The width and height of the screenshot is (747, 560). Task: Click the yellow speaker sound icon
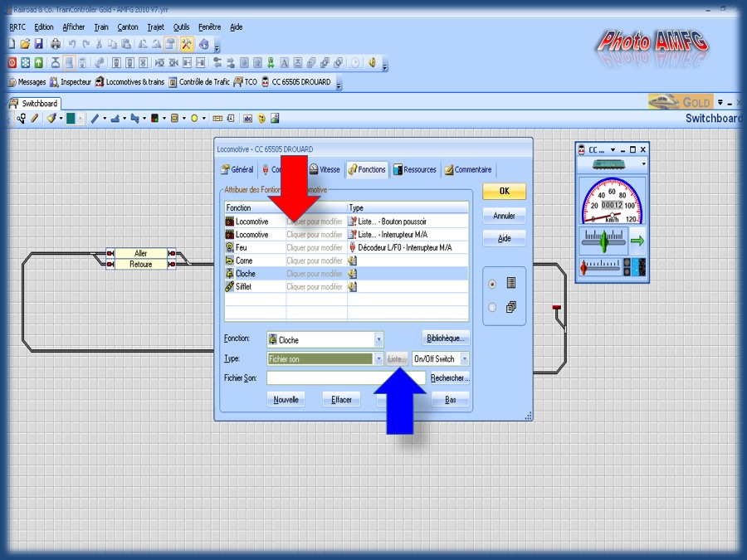(372, 63)
